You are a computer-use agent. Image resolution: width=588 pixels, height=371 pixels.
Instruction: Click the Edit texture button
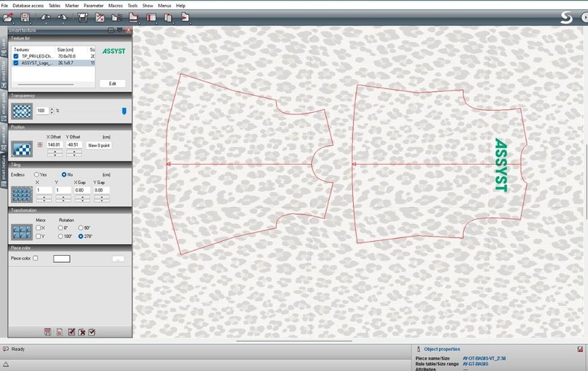point(112,83)
